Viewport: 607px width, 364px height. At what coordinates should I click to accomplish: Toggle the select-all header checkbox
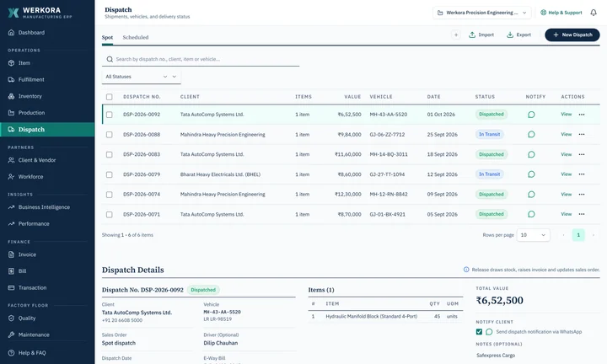(x=109, y=97)
